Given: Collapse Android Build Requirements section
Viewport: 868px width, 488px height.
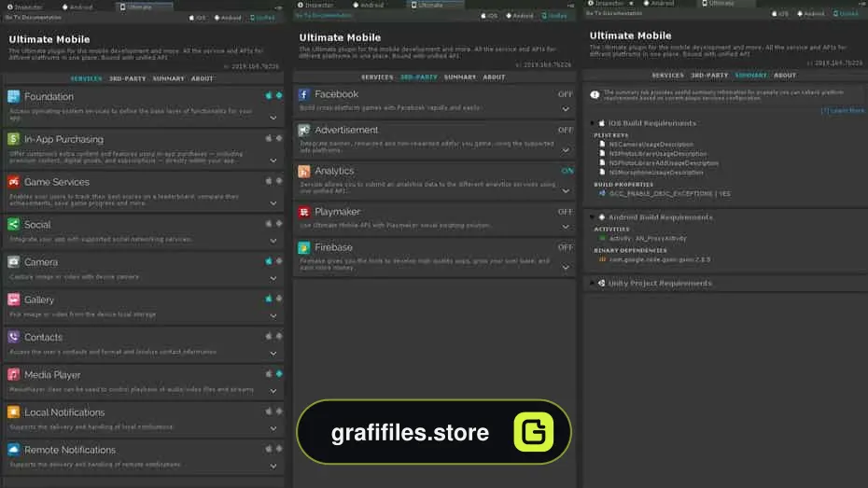Looking at the screenshot, I should coord(593,217).
